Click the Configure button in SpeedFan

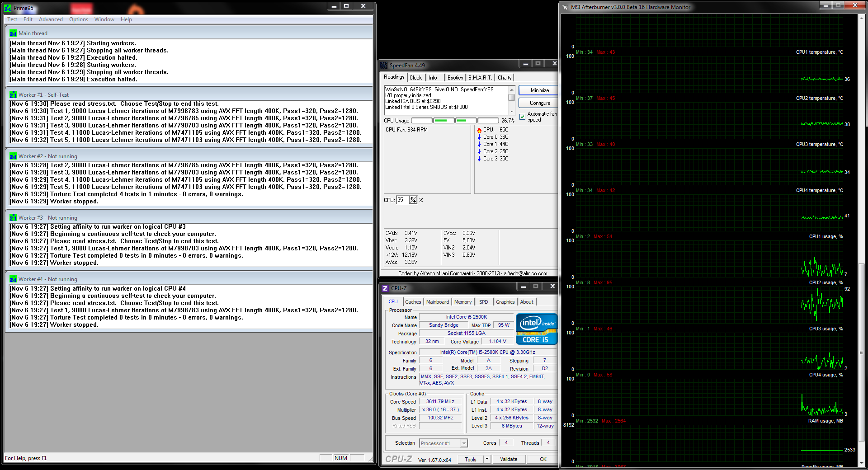click(x=538, y=103)
